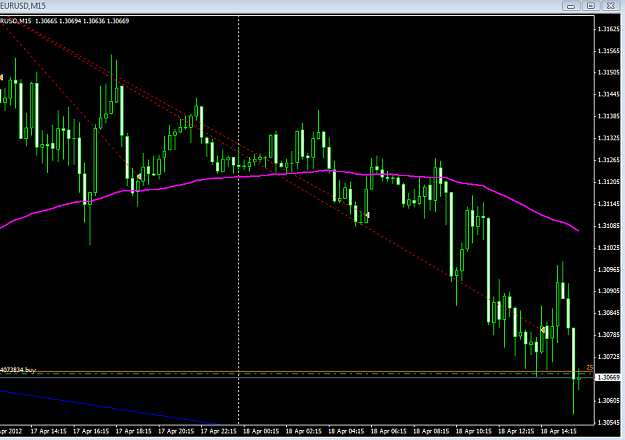Click price scale value 1.31445
Image resolution: width=625 pixels, height=440 pixels.
(609, 94)
